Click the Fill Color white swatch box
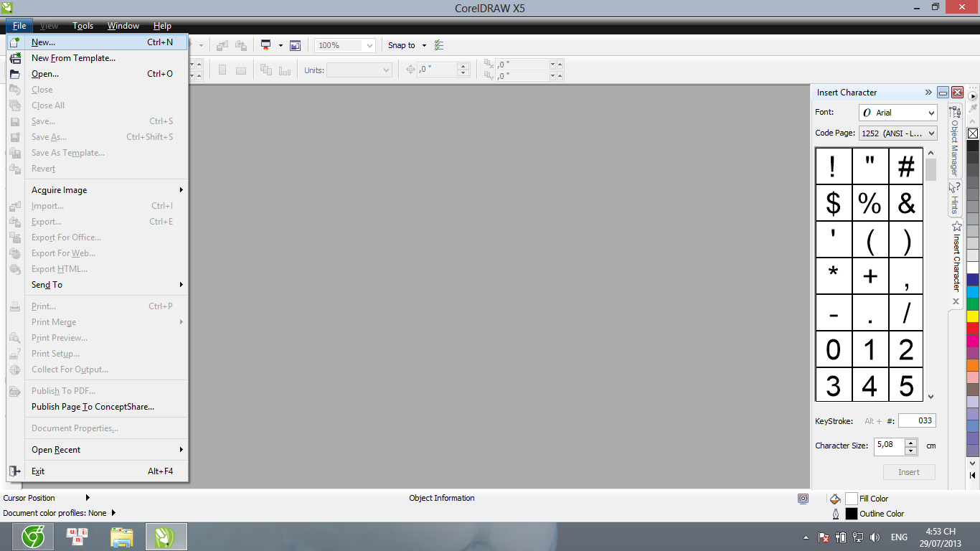980x551 pixels. tap(852, 499)
